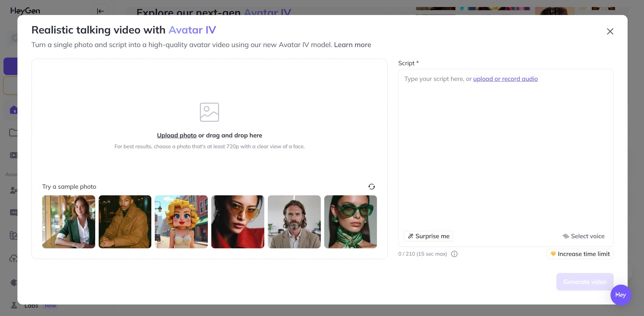Select the woman in green blazer sample
This screenshot has height=316, width=644.
point(69,222)
